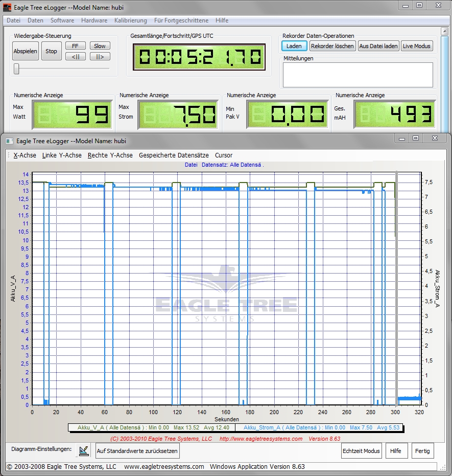Open the Cursor chart menu
The width and height of the screenshot is (452, 476).
tap(224, 155)
